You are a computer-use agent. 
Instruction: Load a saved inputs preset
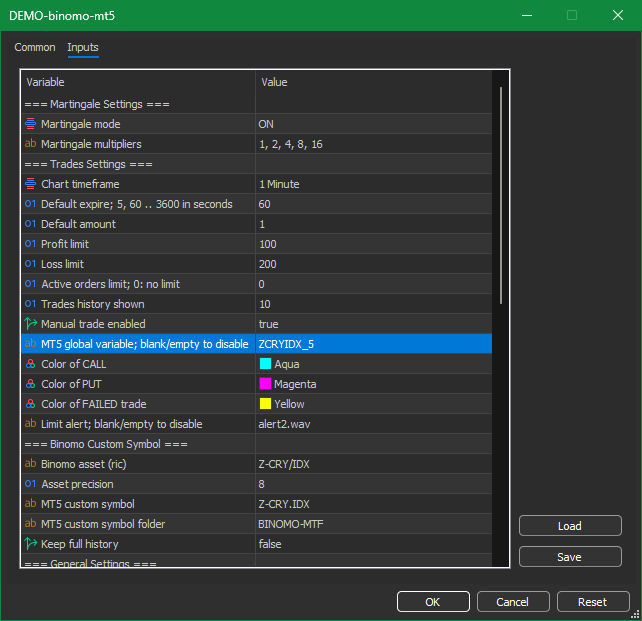pos(570,526)
